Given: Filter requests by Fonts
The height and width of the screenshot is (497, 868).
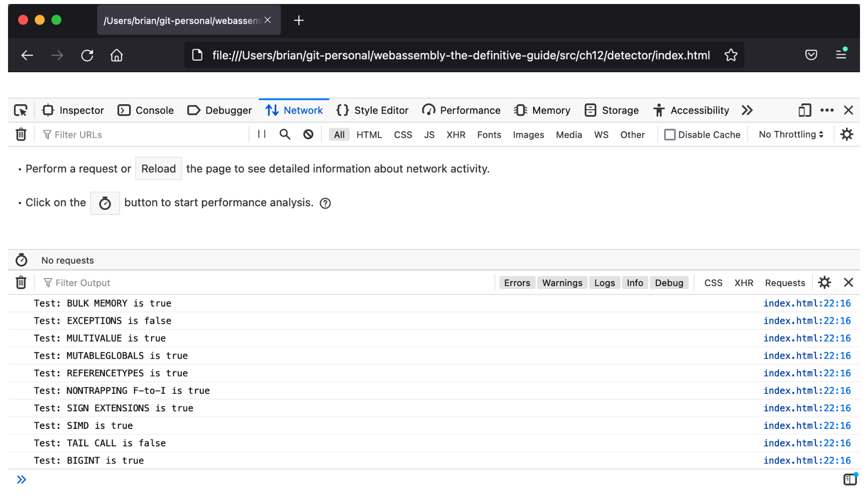Looking at the screenshot, I should [x=489, y=135].
